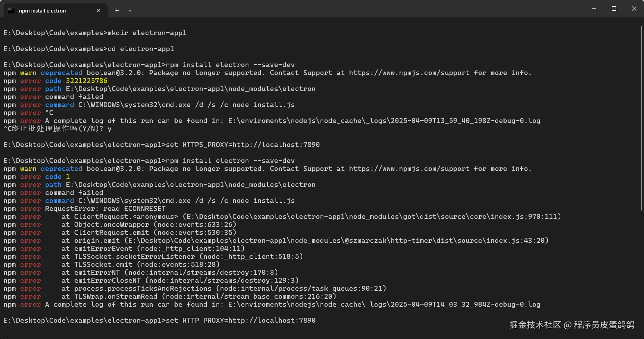Click the localhost:7890 URL in the HTTPS_PROXY line
Image resolution: width=644 pixels, height=339 pixels.
coord(276,145)
